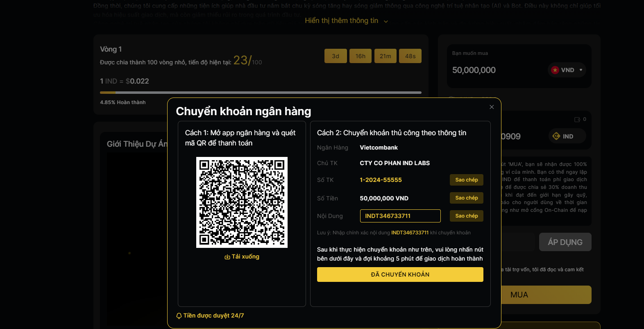Click the QR code image
Viewport: 644px width, 329px height.
(x=242, y=202)
